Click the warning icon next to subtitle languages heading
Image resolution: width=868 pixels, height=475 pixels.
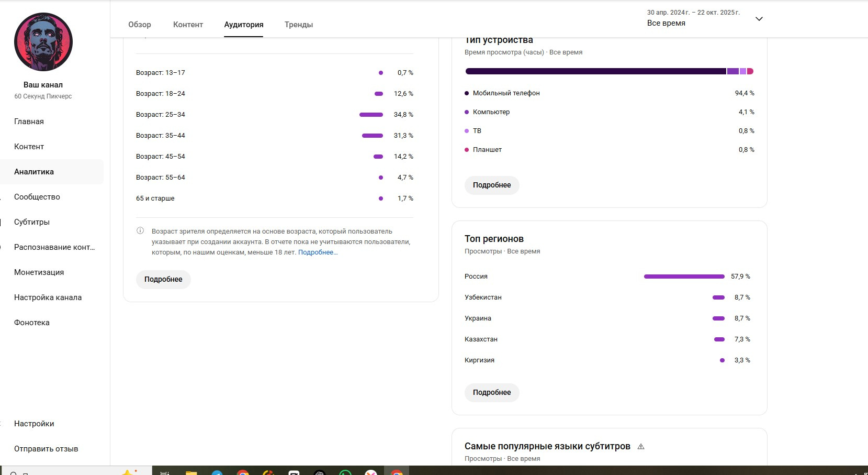click(x=641, y=447)
